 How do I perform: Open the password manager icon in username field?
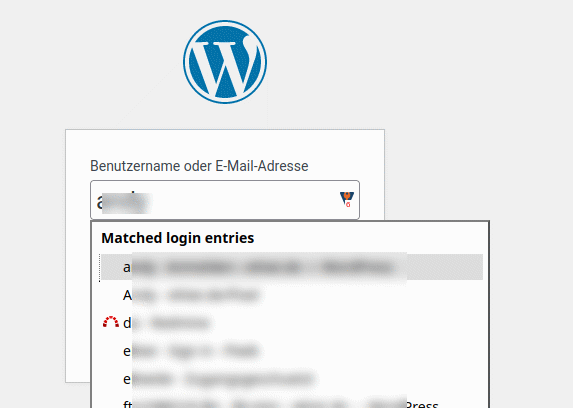pyautogui.click(x=346, y=199)
